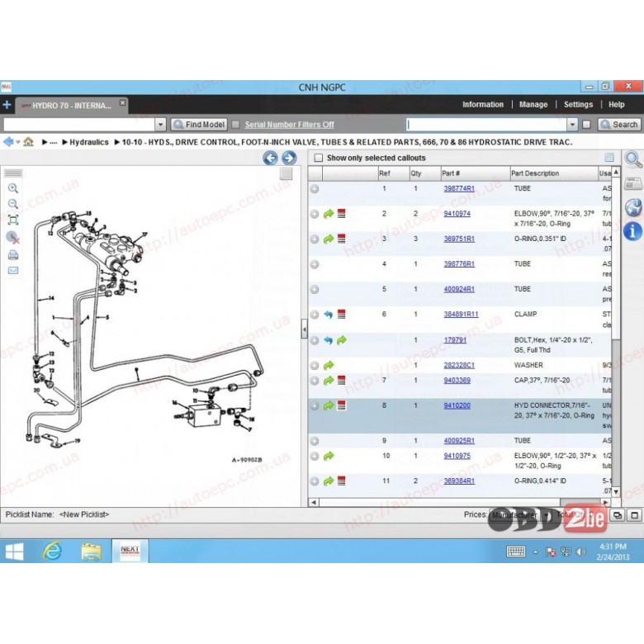Image resolution: width=644 pixels, height=644 pixels.
Task: Open right sidebar magnifier search icon
Action: point(633,159)
